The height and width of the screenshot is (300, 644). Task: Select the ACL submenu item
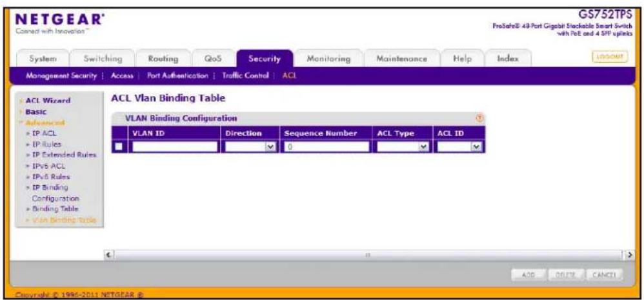pos(290,76)
